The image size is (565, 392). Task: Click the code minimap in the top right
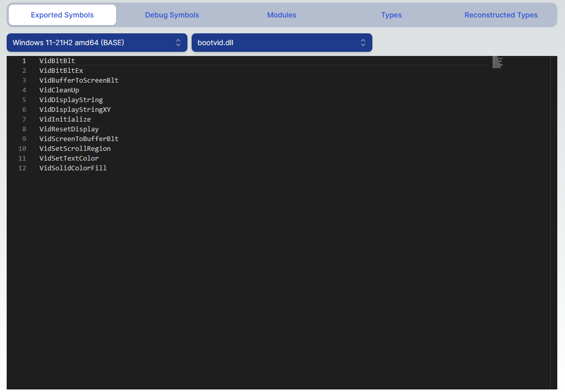(x=497, y=62)
